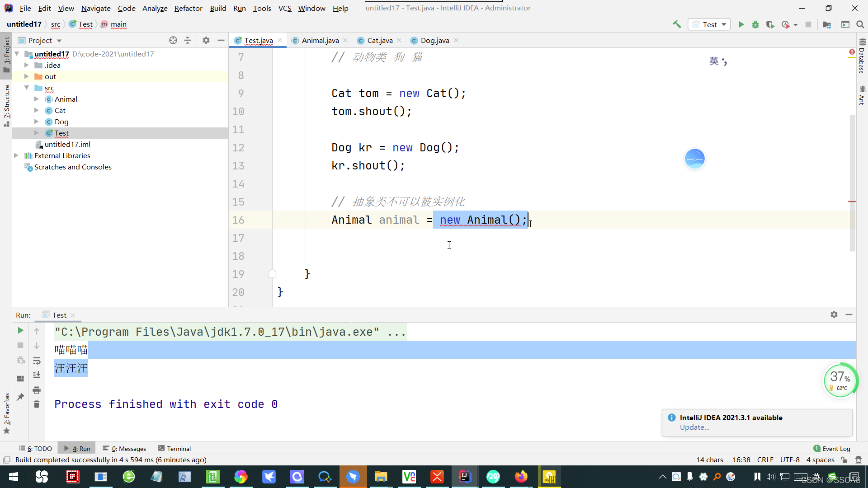Click the profiler run icon

[x=786, y=24]
